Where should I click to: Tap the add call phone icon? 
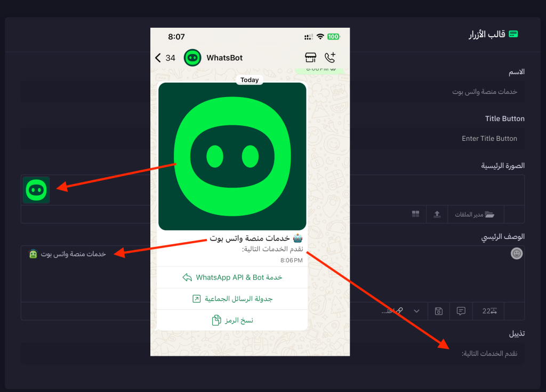[x=330, y=58]
